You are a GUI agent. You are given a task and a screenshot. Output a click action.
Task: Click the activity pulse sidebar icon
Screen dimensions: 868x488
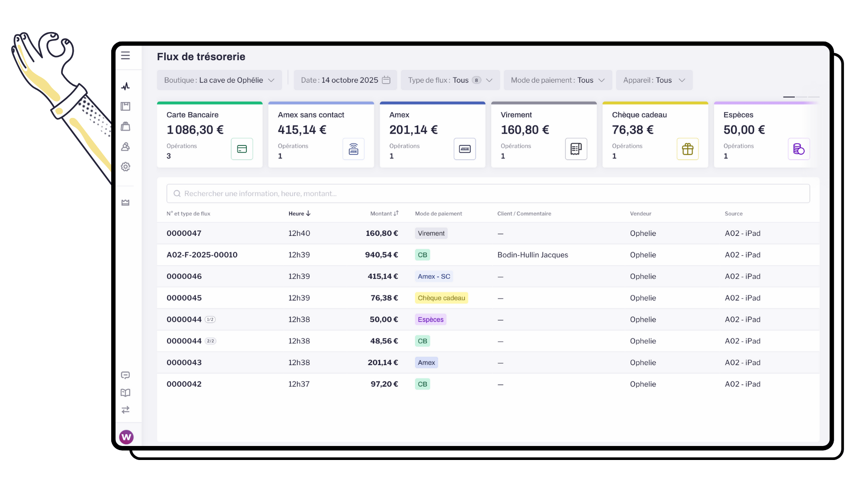coord(125,86)
